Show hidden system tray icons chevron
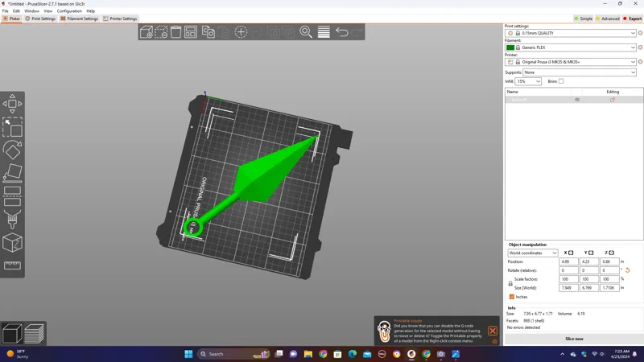 click(x=562, y=354)
